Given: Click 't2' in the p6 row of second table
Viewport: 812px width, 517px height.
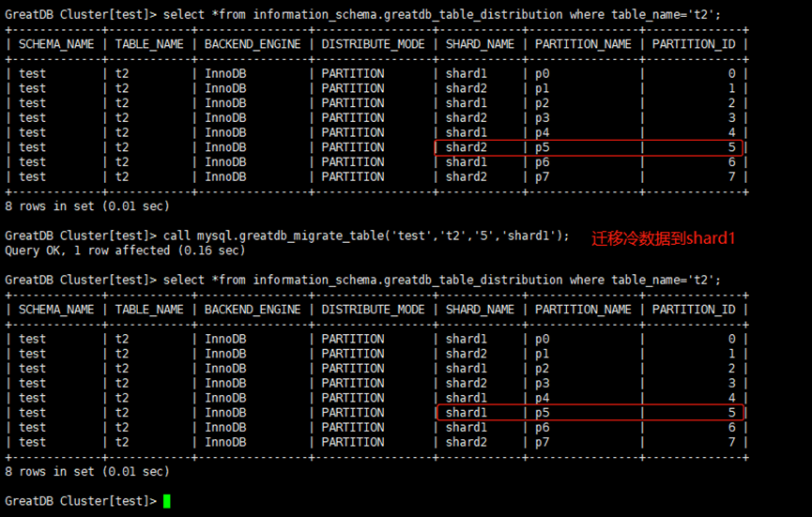Looking at the screenshot, I should 122,428.
